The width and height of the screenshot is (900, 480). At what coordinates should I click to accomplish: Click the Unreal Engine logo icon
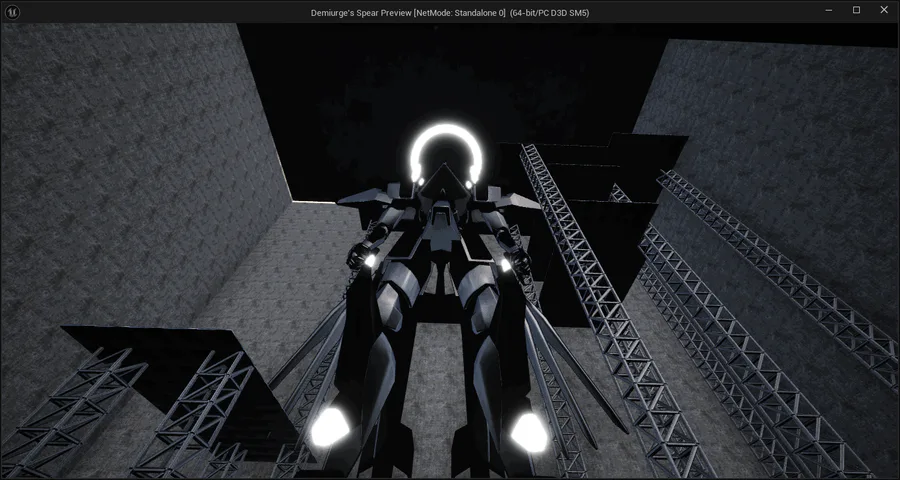pyautogui.click(x=12, y=11)
